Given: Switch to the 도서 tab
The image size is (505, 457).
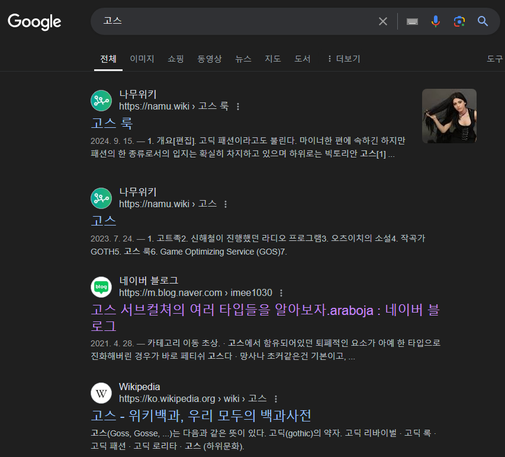Looking at the screenshot, I should (302, 59).
